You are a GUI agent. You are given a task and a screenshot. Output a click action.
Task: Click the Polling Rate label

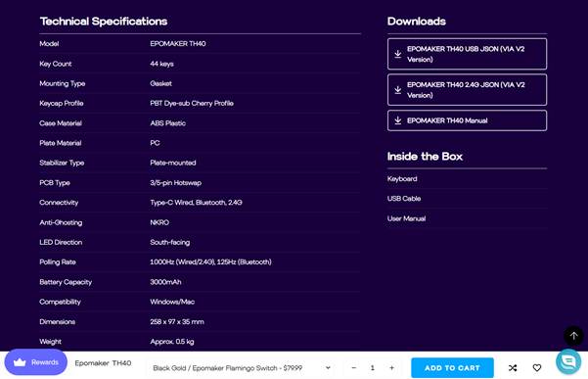[x=58, y=261]
